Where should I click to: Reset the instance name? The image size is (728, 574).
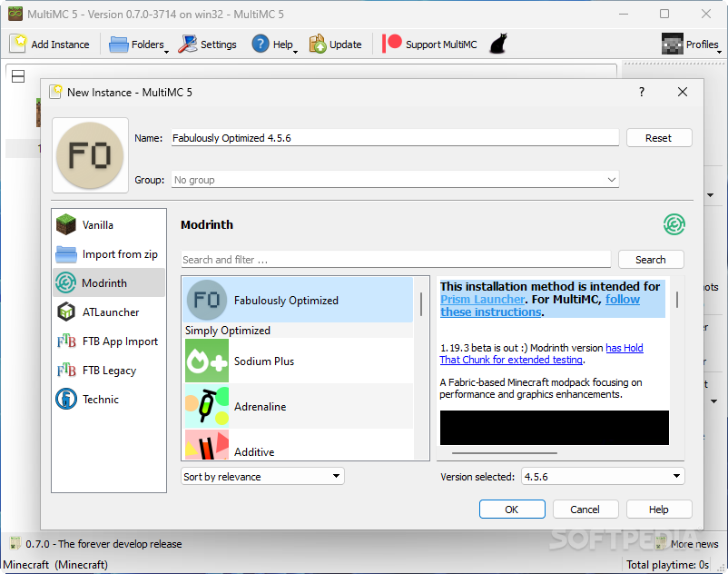[x=658, y=138]
